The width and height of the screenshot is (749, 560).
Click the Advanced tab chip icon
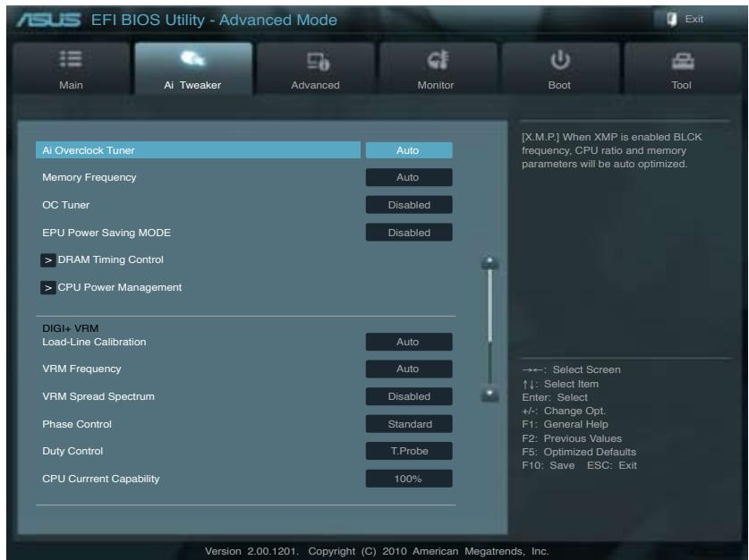(318, 62)
